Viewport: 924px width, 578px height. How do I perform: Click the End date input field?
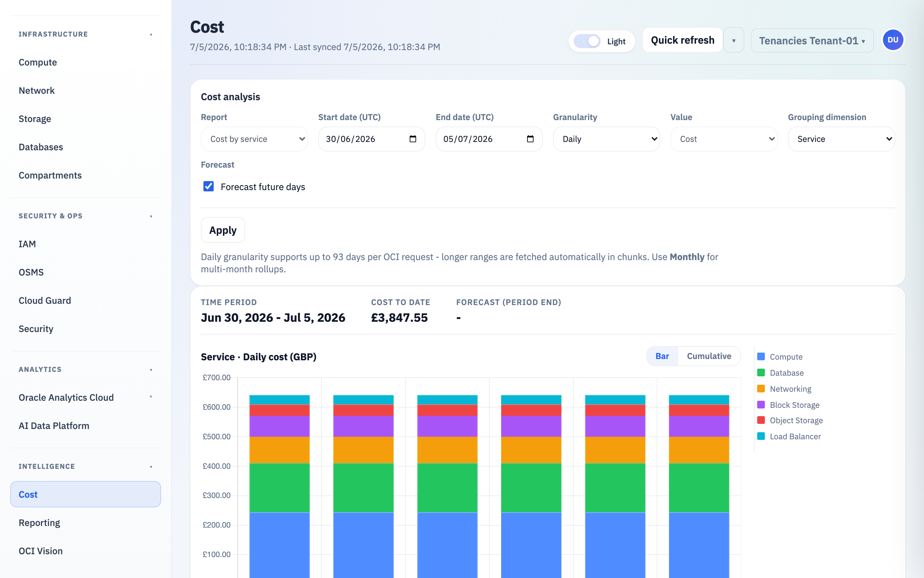pos(489,139)
